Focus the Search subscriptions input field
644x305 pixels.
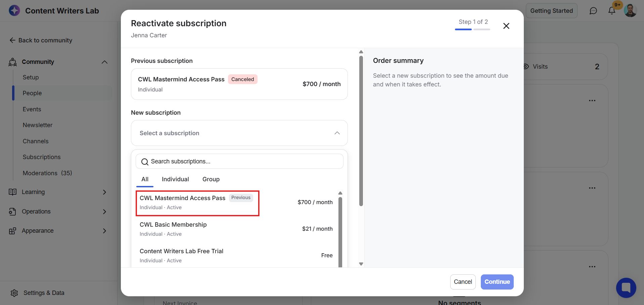pos(239,161)
